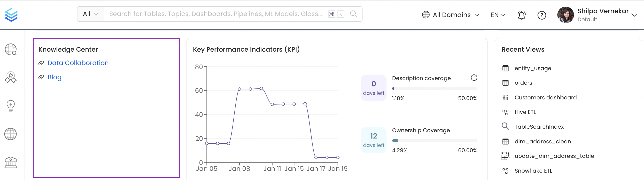
Task: Open Customers dashboard from Recent Views
Action: [545, 97]
